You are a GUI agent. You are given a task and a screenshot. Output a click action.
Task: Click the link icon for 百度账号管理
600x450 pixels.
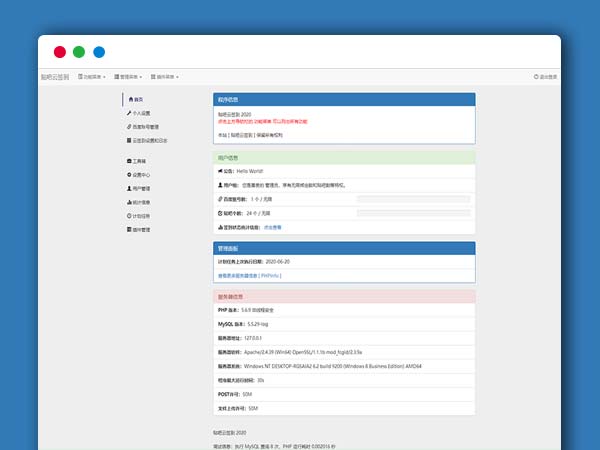pyautogui.click(x=129, y=128)
